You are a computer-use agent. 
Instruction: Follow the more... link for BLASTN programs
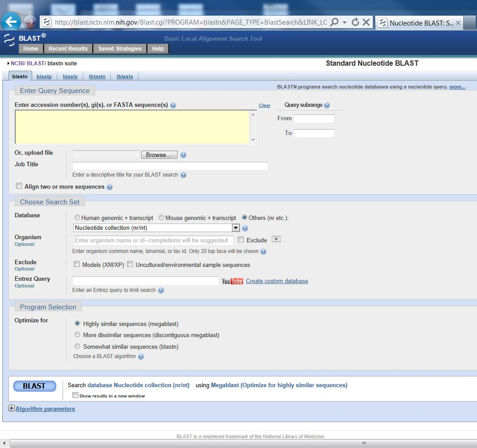pyautogui.click(x=457, y=87)
